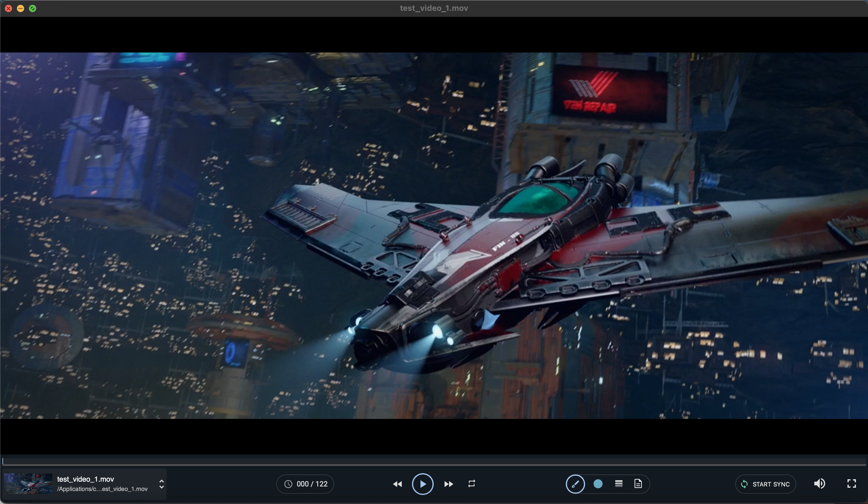Select the brush annotation tool
The image size is (868, 504).
(x=575, y=484)
